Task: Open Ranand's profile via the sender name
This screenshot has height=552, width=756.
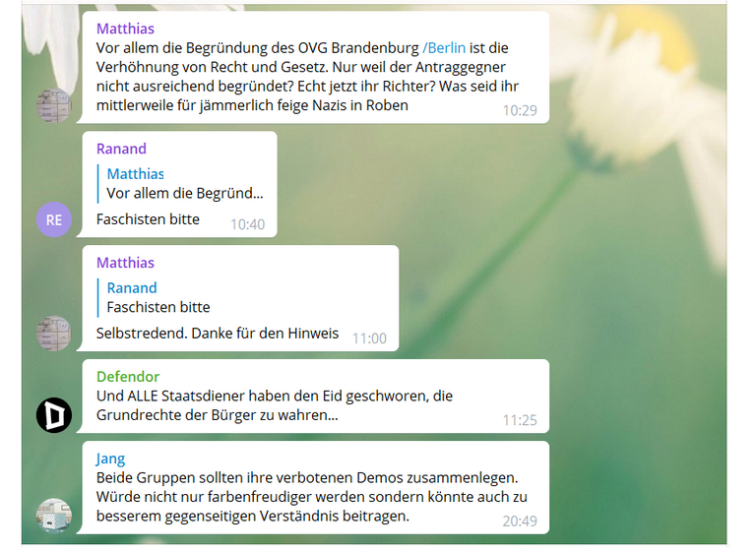Action: click(121, 149)
